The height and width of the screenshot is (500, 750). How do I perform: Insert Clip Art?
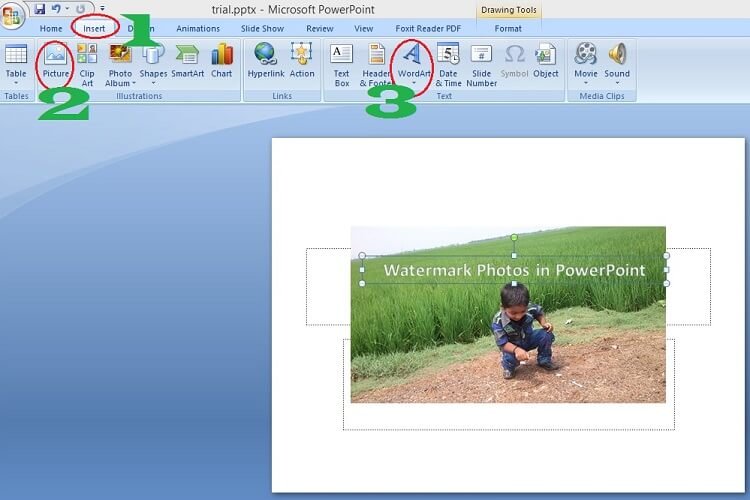(x=87, y=65)
